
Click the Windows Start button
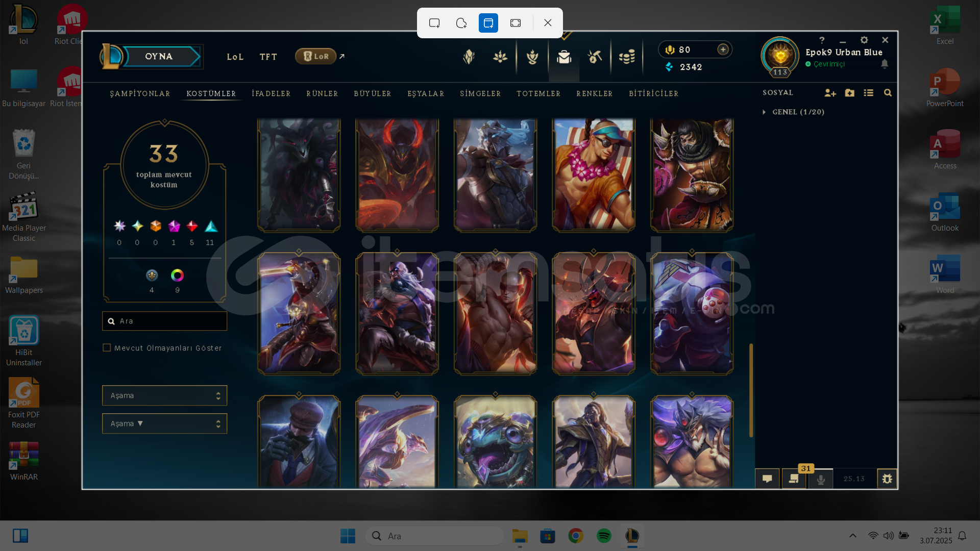348,536
